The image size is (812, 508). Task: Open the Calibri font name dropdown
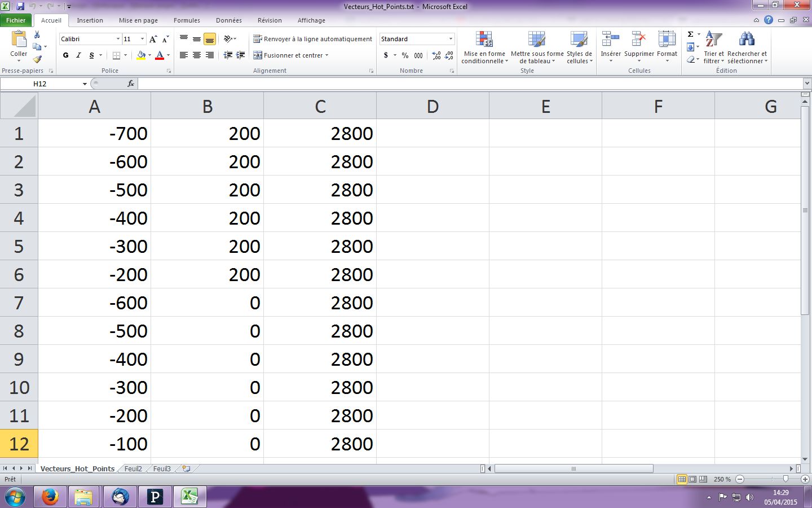[x=118, y=39]
